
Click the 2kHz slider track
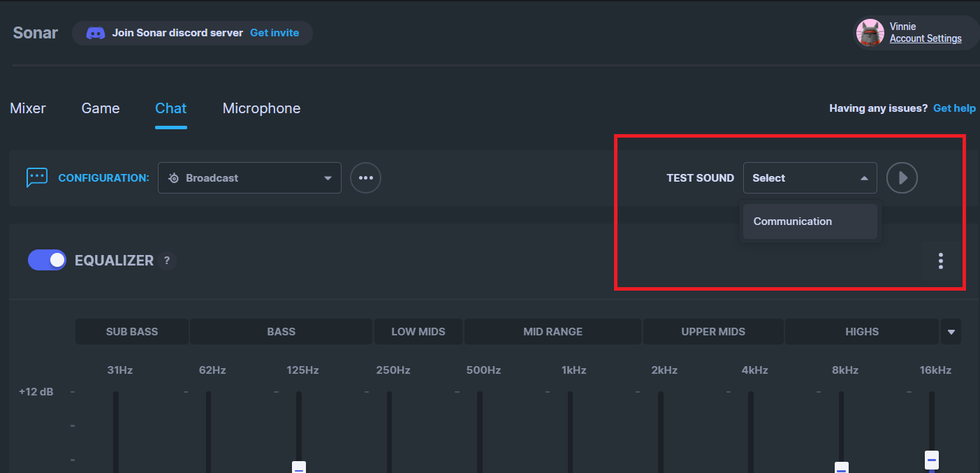[x=661, y=432]
